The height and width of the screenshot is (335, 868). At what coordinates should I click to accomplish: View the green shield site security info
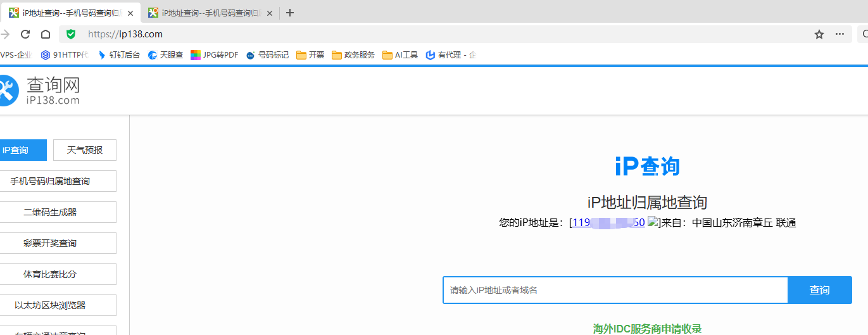[71, 34]
